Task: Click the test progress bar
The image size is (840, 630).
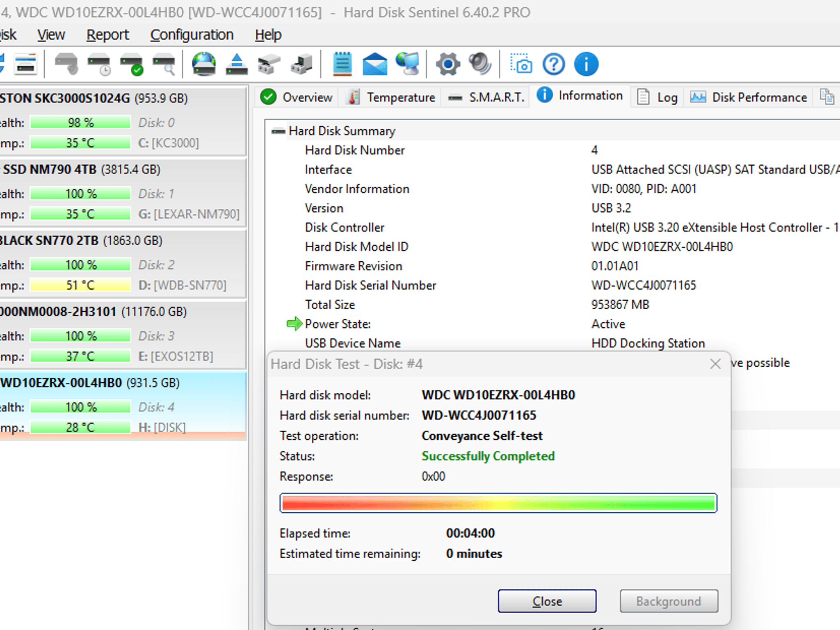Action: pos(498,503)
